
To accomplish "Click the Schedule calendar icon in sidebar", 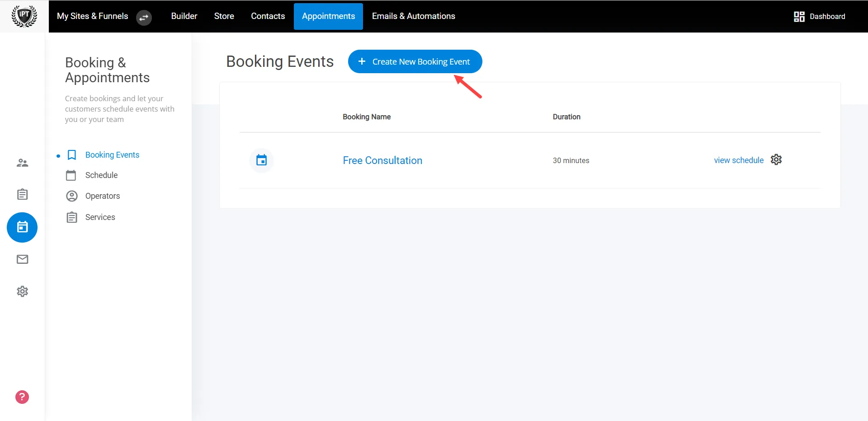I will [x=71, y=175].
